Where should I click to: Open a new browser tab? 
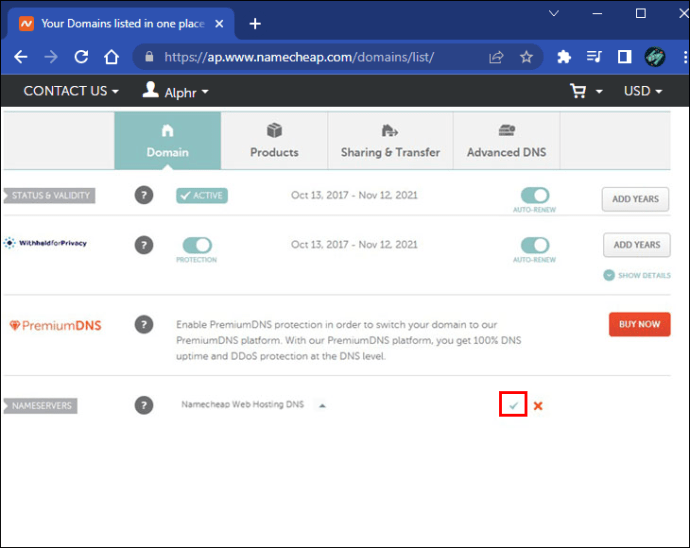[255, 23]
